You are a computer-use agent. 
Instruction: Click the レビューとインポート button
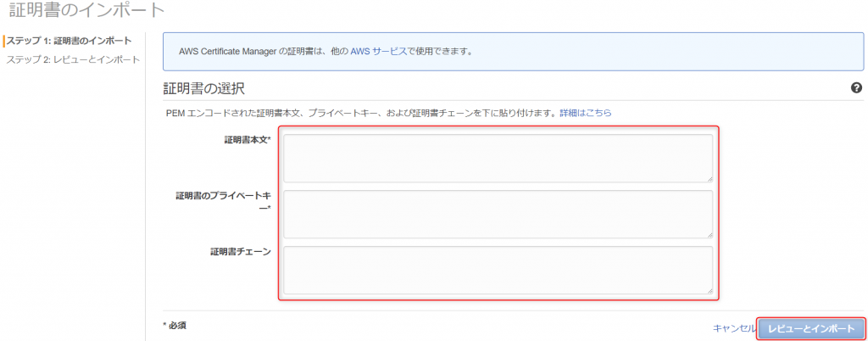tap(811, 329)
